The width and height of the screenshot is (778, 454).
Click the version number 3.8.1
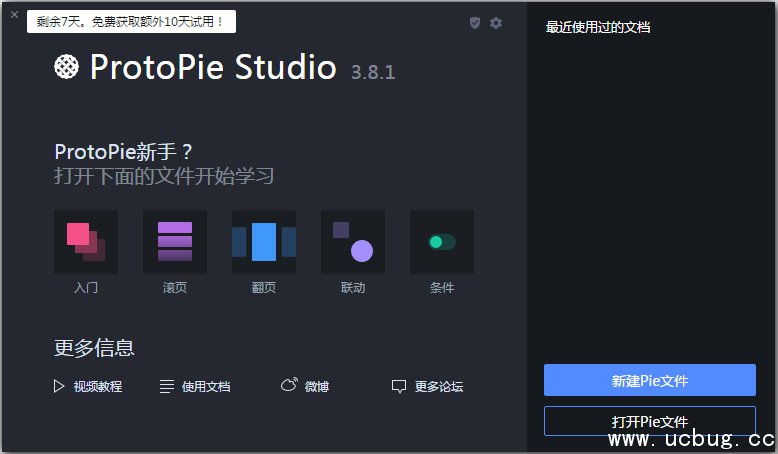[x=373, y=72]
